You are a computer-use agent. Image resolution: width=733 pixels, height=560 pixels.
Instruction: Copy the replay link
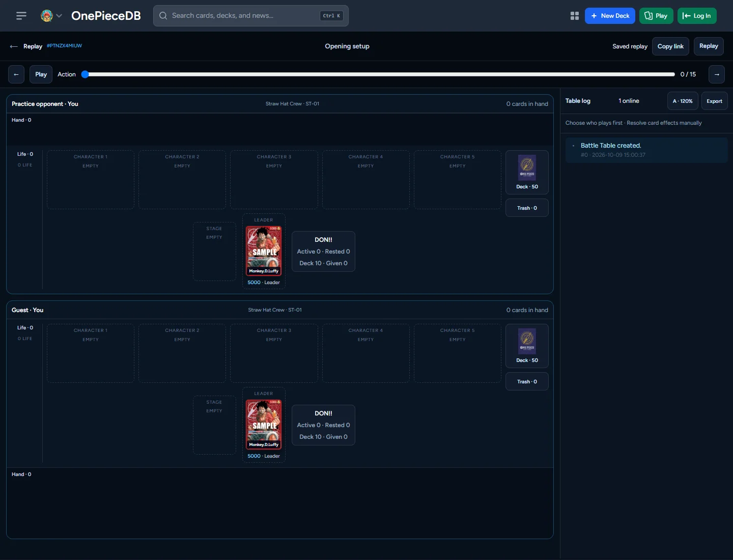coord(670,46)
